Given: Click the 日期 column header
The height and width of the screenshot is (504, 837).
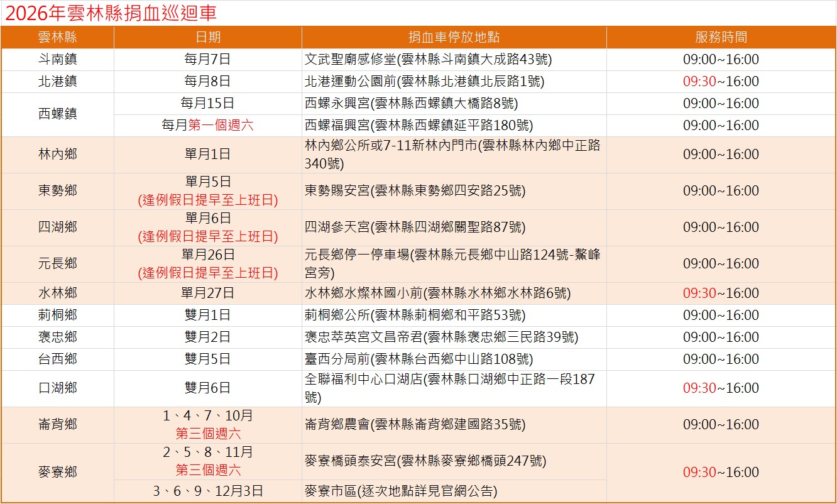Looking at the screenshot, I should coord(208,37).
